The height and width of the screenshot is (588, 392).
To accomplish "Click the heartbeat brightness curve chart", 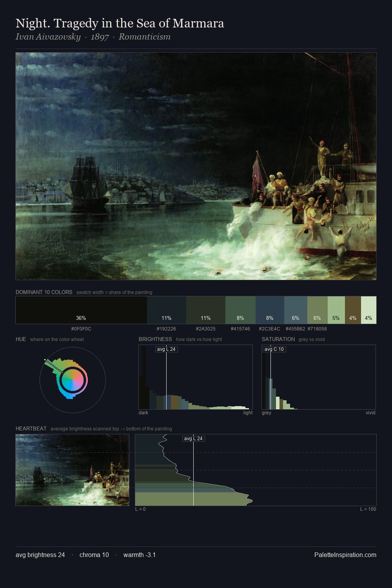I will [x=256, y=470].
